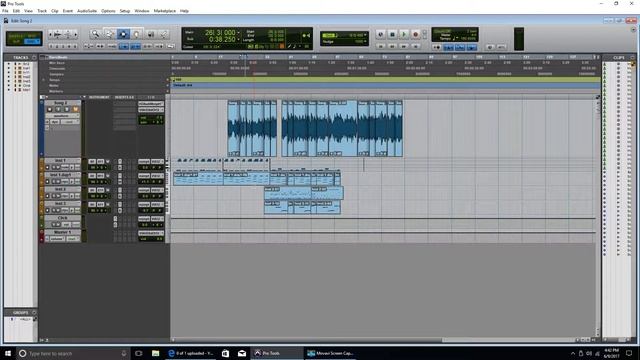Open the Track menu
The image size is (640, 360).
[x=42, y=11]
